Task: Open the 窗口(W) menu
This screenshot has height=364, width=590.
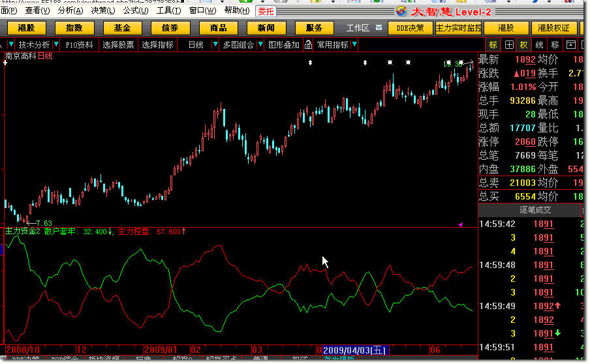Action: coord(203,10)
